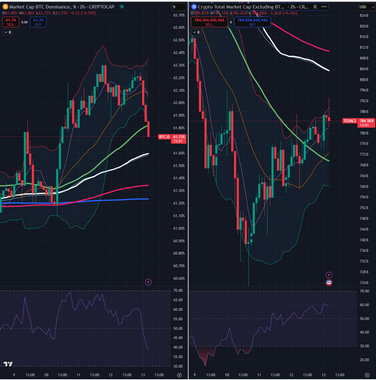
Task: Click the TOTAL3 symbol tag on right price axis
Action: tap(350, 121)
